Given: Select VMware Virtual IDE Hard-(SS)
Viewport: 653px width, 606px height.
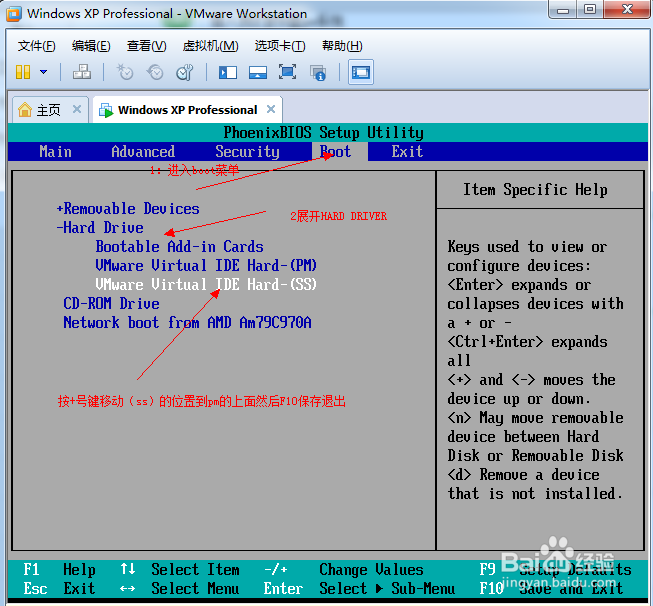Looking at the screenshot, I should [x=206, y=284].
